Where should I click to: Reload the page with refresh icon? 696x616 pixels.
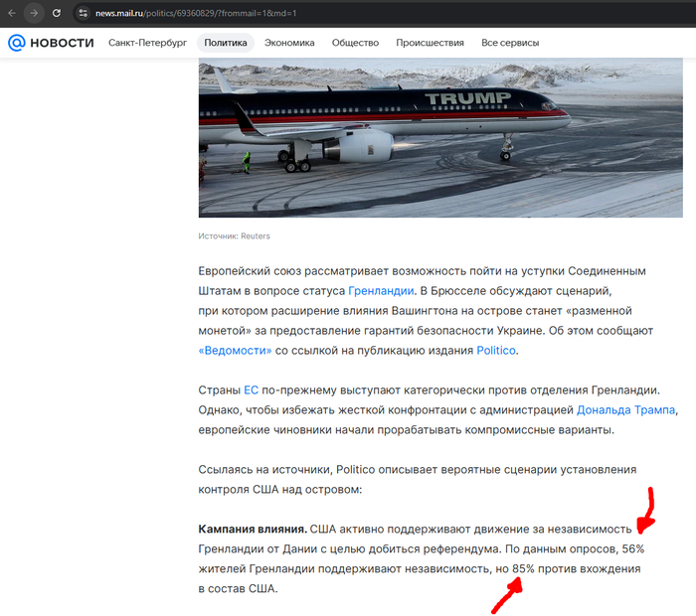coord(57,13)
